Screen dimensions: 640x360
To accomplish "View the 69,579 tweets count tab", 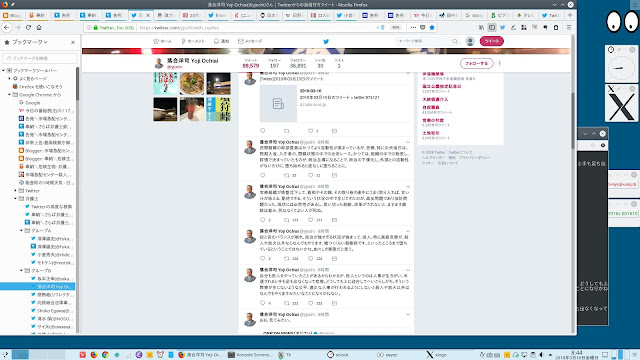I will pos(251,63).
